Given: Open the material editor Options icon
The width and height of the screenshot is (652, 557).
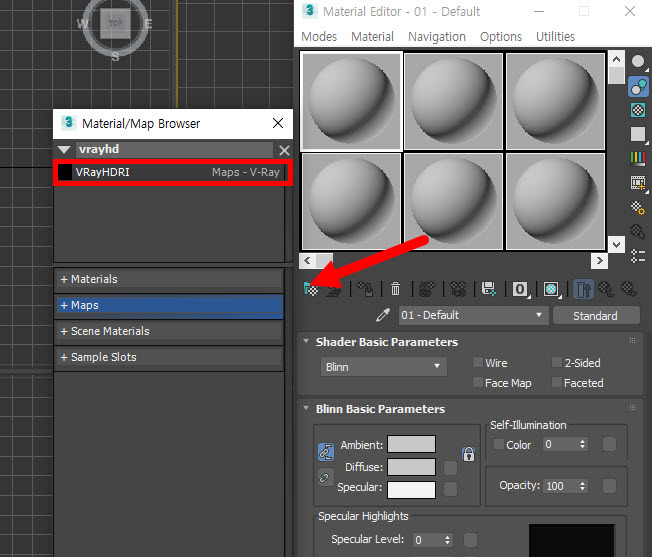Looking at the screenshot, I should (x=638, y=207).
